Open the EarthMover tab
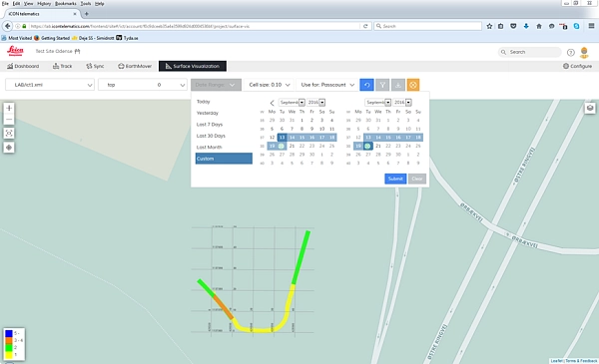 pyautogui.click(x=135, y=66)
